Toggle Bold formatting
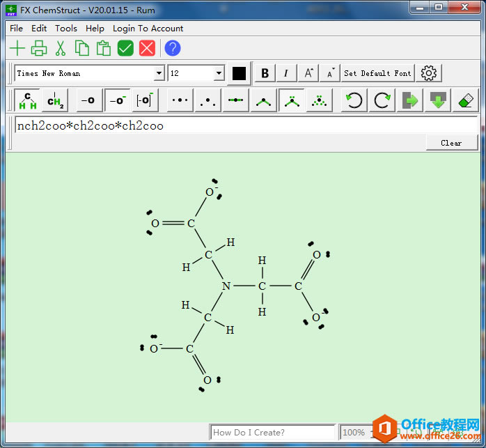 pos(265,73)
